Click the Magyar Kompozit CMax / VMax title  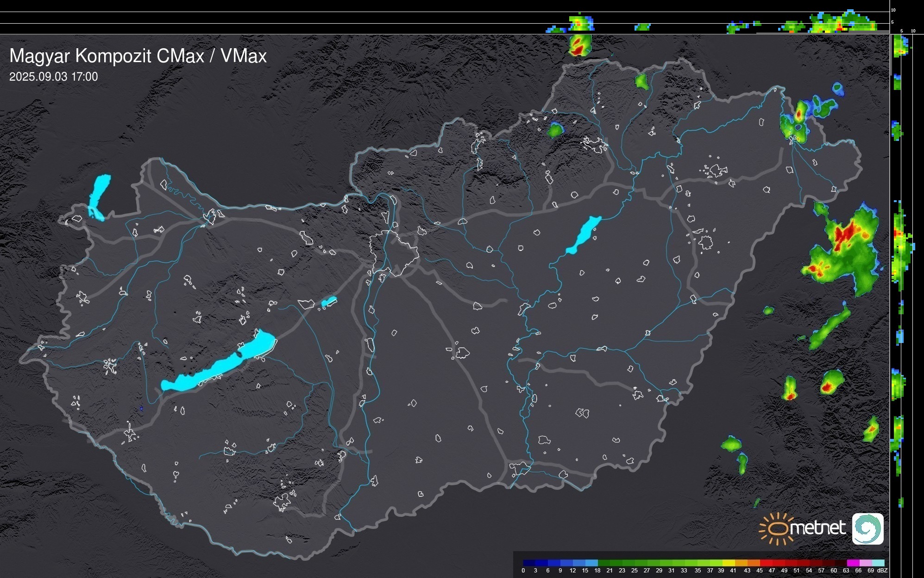click(138, 56)
